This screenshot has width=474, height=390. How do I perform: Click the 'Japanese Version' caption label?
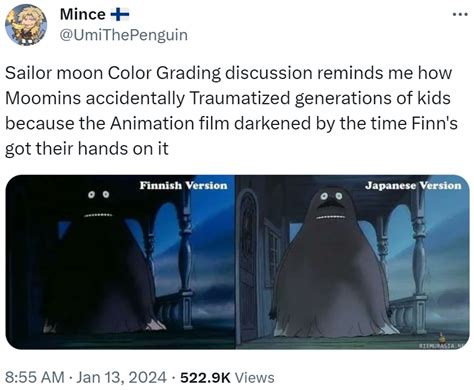tap(413, 185)
